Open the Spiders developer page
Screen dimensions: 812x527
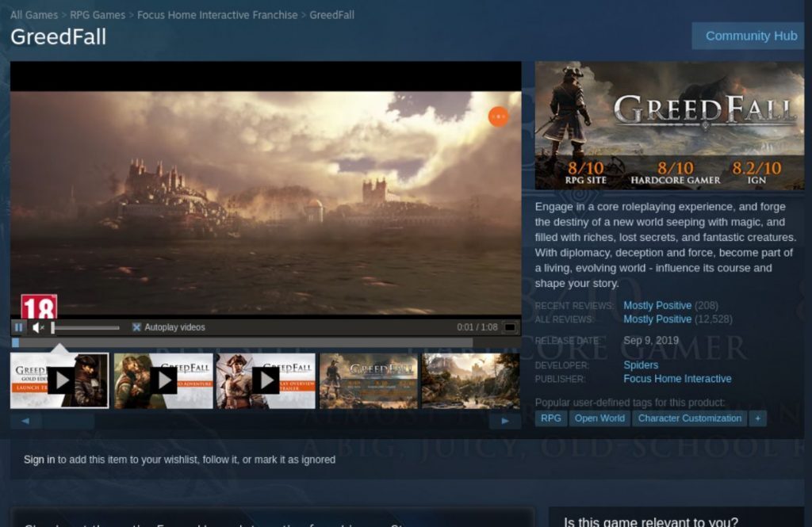[x=641, y=365]
